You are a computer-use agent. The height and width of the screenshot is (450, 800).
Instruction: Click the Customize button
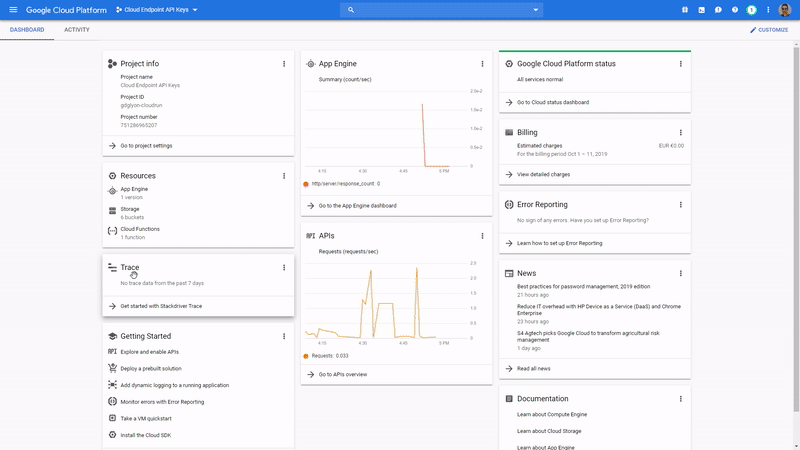[769, 30]
